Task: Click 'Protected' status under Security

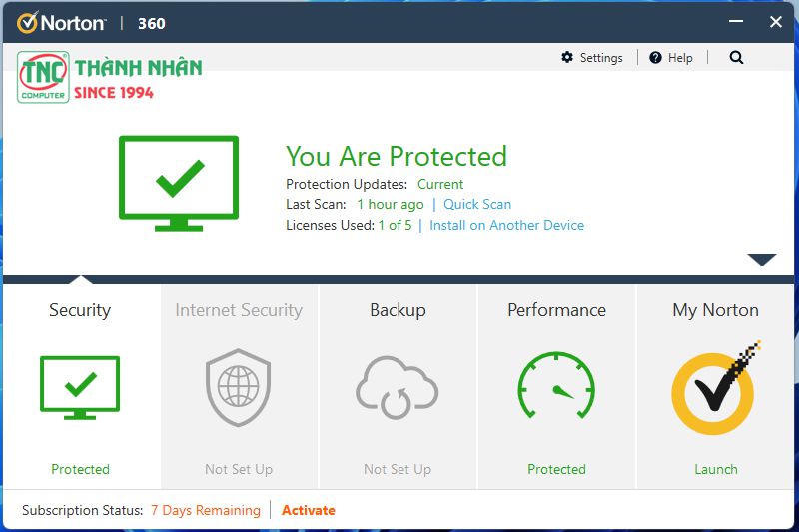Action: [x=81, y=469]
